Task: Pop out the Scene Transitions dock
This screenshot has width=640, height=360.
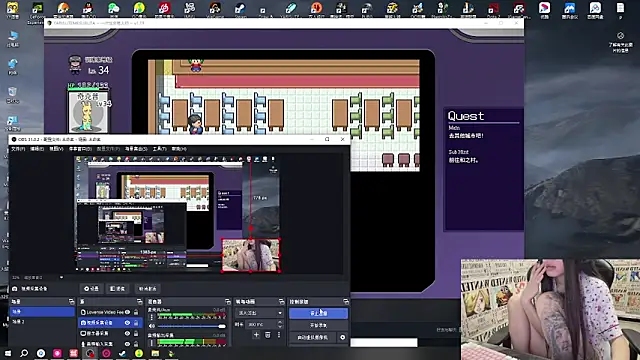Action: pyautogui.click(x=281, y=302)
